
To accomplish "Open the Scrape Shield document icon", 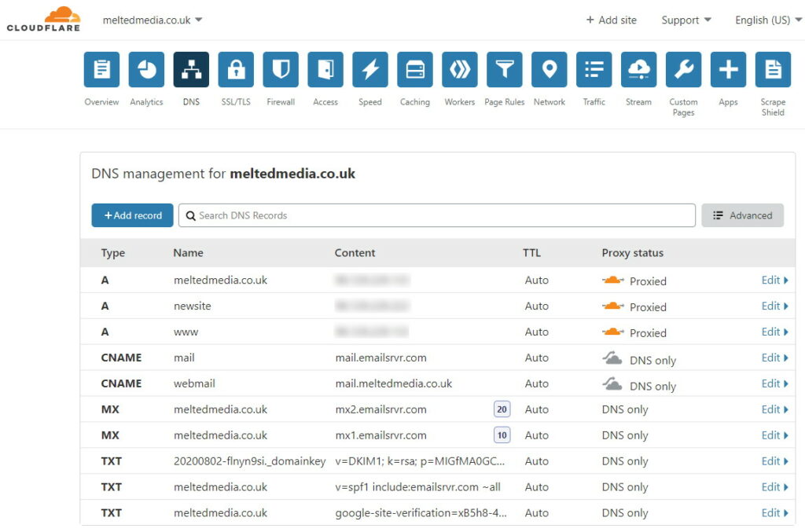I will pyautogui.click(x=774, y=69).
